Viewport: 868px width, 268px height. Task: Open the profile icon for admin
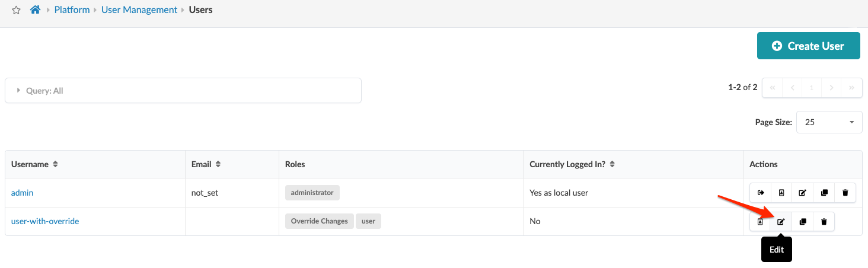781,193
